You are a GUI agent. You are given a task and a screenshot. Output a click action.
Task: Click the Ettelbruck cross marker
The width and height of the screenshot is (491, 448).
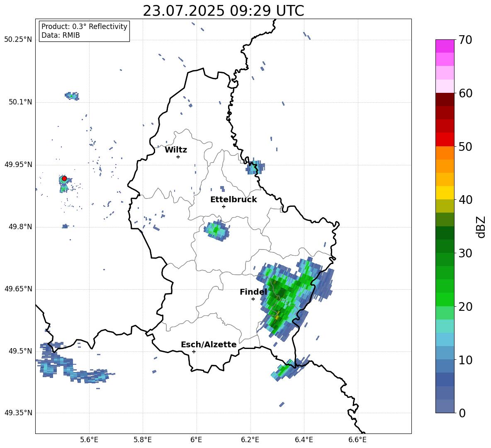tap(224, 206)
